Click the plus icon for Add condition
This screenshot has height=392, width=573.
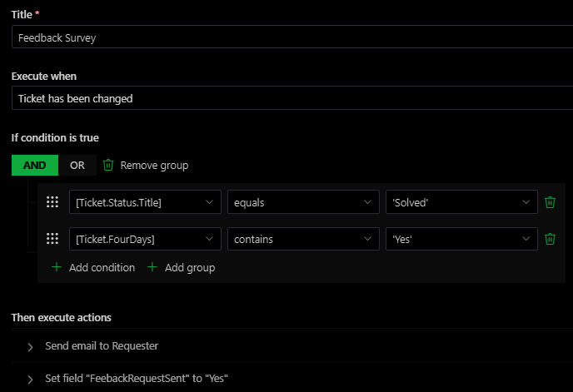57,267
